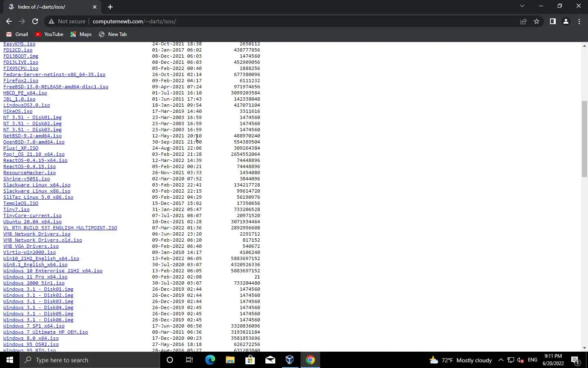Image resolution: width=588 pixels, height=368 pixels.
Task: Open VM8_Network_Drivers.old.iso link
Action: click(x=43, y=240)
